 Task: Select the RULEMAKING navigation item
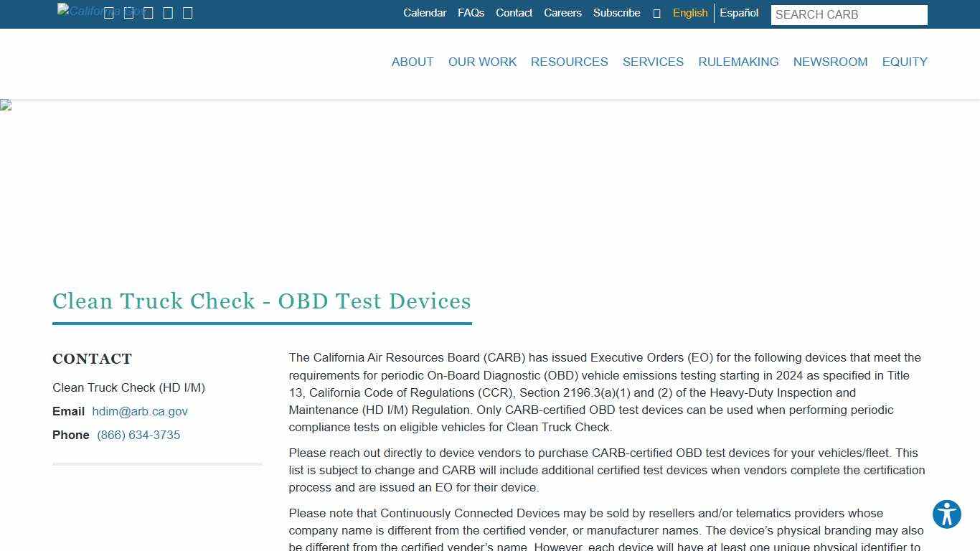pos(738,62)
